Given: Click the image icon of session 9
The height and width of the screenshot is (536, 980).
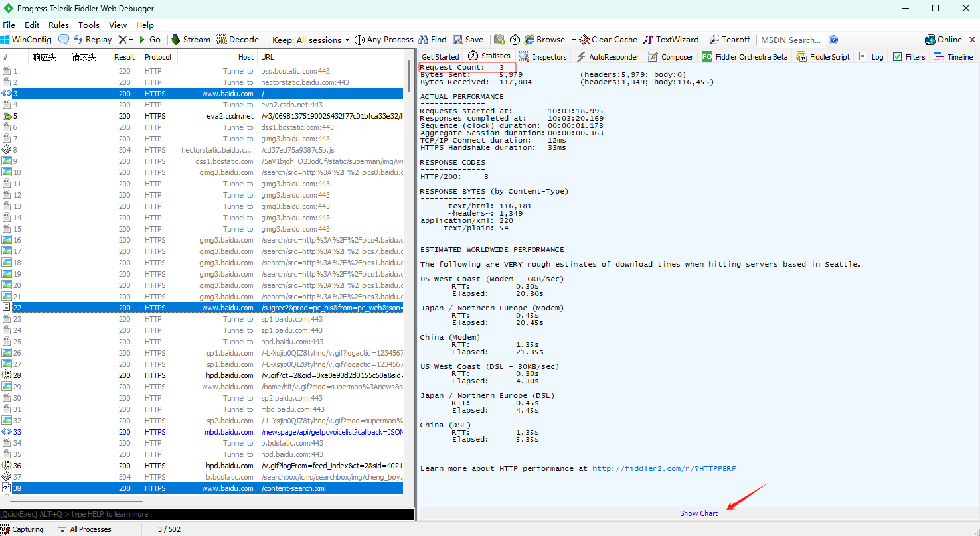Looking at the screenshot, I should [x=7, y=161].
